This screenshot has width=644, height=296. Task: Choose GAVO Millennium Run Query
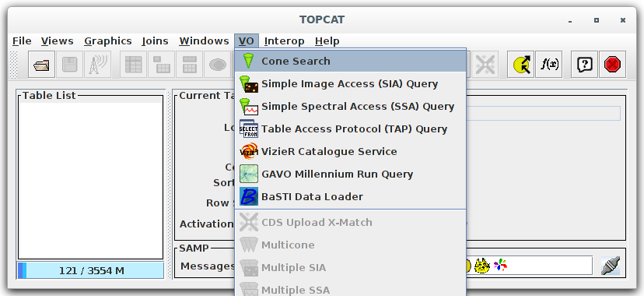pyautogui.click(x=351, y=174)
